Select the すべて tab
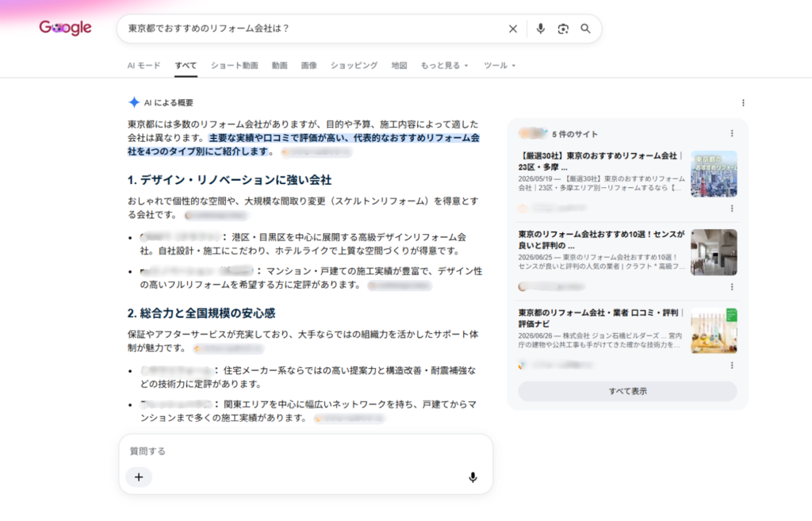Viewport: 812px width, 521px height. (x=186, y=65)
